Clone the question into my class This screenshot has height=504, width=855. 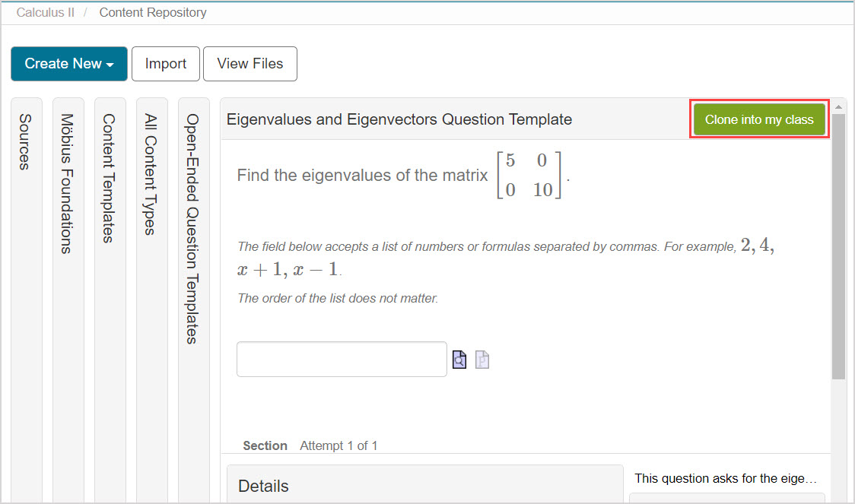759,119
